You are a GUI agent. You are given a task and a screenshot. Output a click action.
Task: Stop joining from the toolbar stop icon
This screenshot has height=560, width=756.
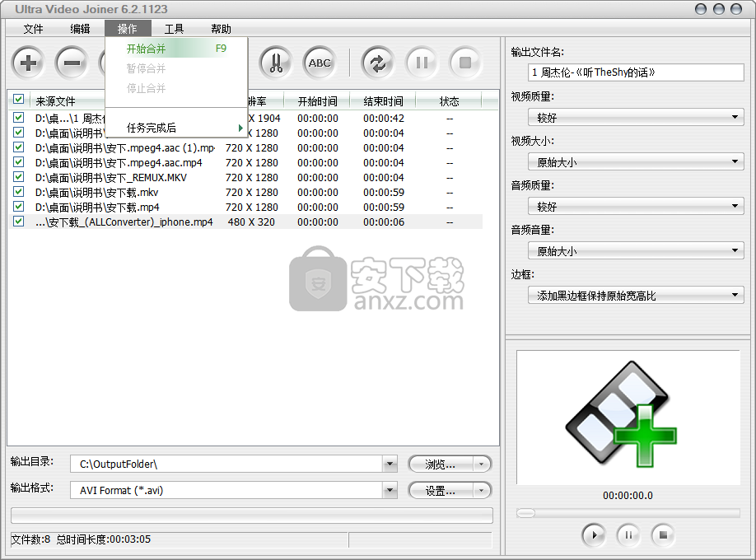click(x=465, y=63)
